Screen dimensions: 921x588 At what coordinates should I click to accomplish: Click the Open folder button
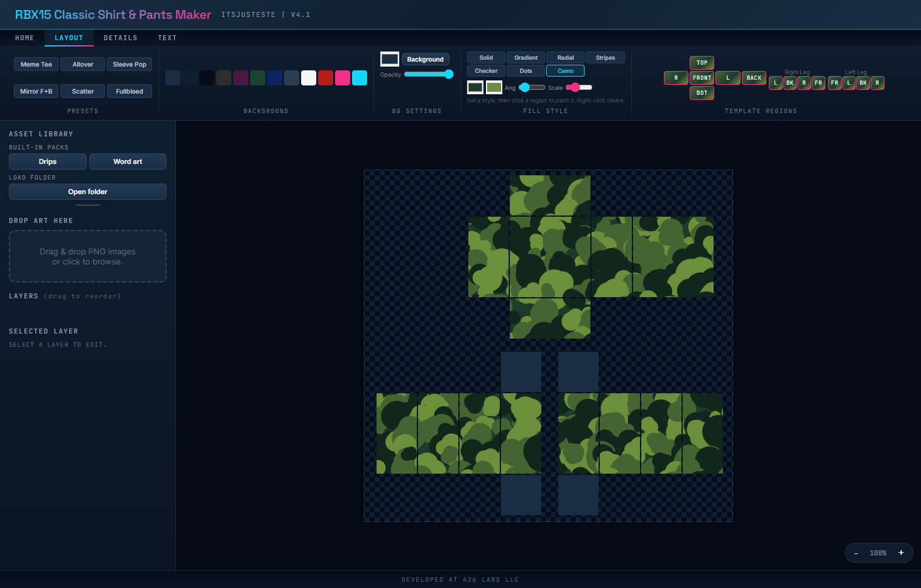tap(87, 192)
